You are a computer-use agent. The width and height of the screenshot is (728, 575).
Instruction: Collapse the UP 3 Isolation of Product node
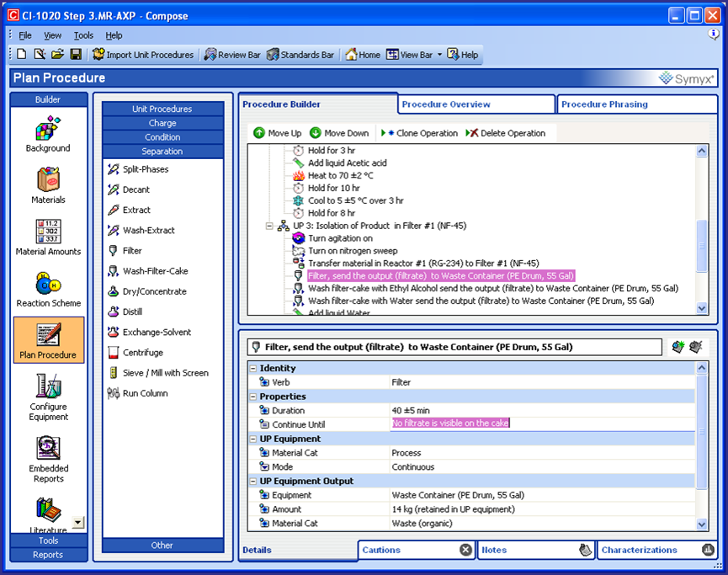pyautogui.click(x=270, y=226)
